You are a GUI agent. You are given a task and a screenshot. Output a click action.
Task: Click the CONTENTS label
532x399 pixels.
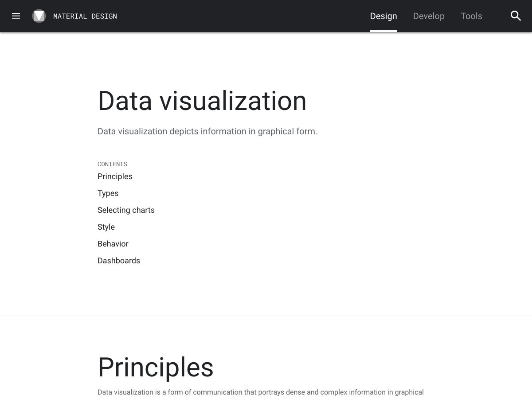(x=112, y=164)
